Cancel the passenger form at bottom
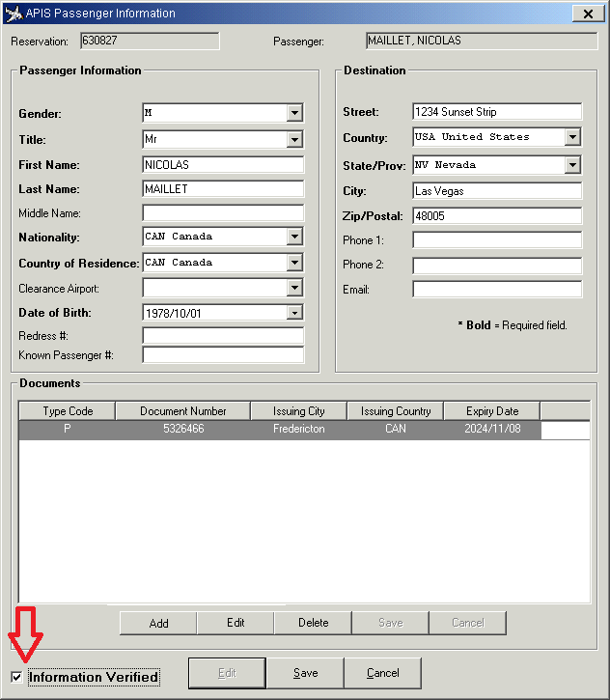The image size is (610, 700). [x=383, y=673]
